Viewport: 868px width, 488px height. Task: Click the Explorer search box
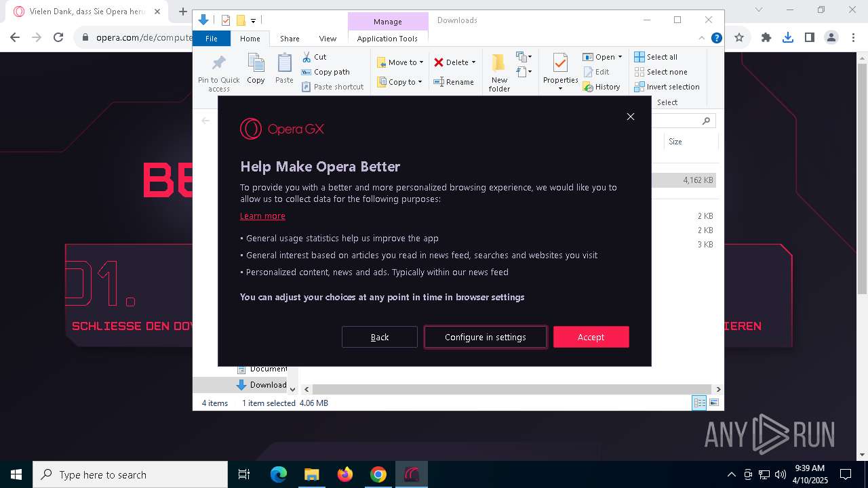[683, 121]
